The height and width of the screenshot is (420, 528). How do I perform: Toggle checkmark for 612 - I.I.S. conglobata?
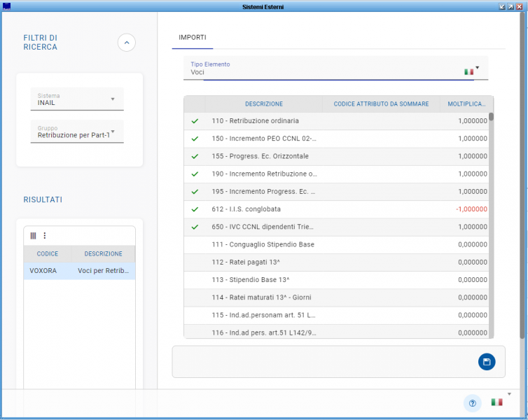click(x=195, y=209)
